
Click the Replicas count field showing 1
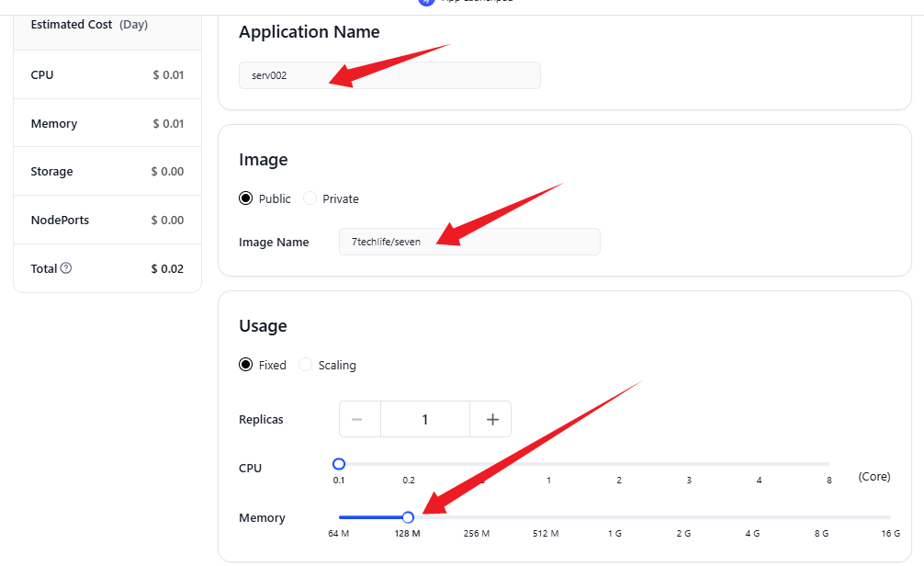tap(425, 419)
